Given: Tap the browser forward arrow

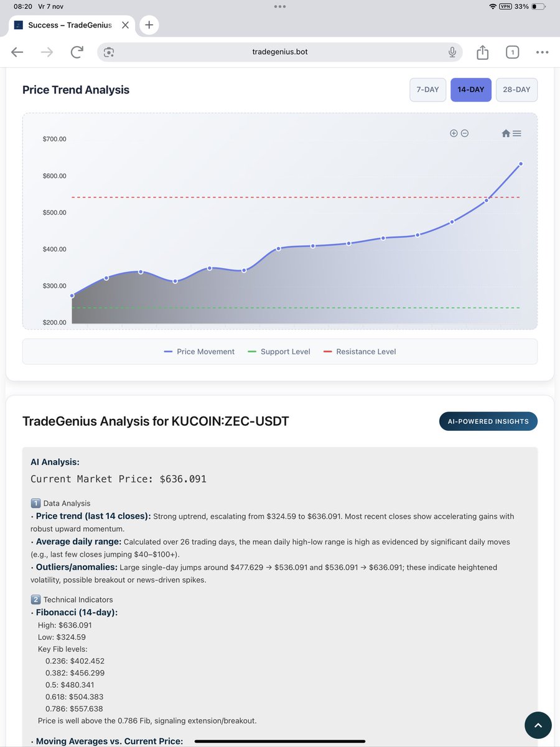Looking at the screenshot, I should (x=47, y=52).
